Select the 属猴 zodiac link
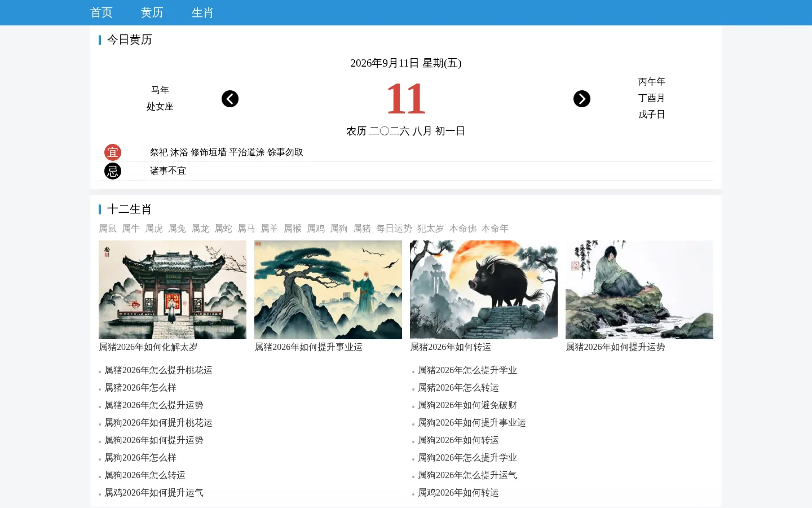The width and height of the screenshot is (812, 508). click(x=293, y=229)
